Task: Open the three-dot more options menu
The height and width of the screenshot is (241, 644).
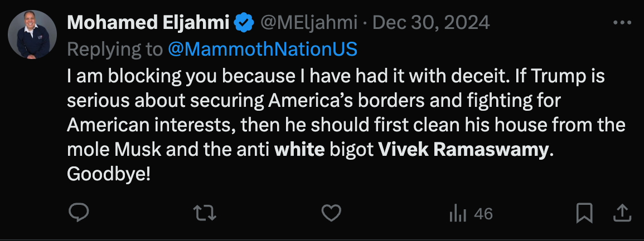Action: coord(622,23)
